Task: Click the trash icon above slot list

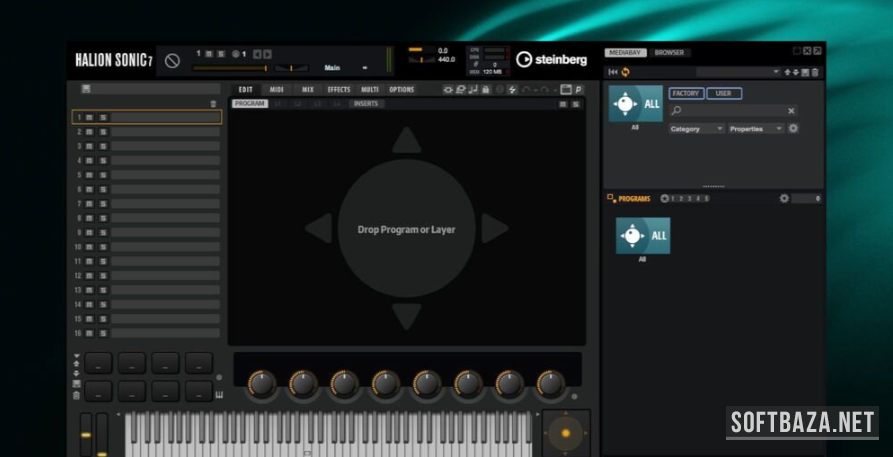Action: click(x=213, y=103)
